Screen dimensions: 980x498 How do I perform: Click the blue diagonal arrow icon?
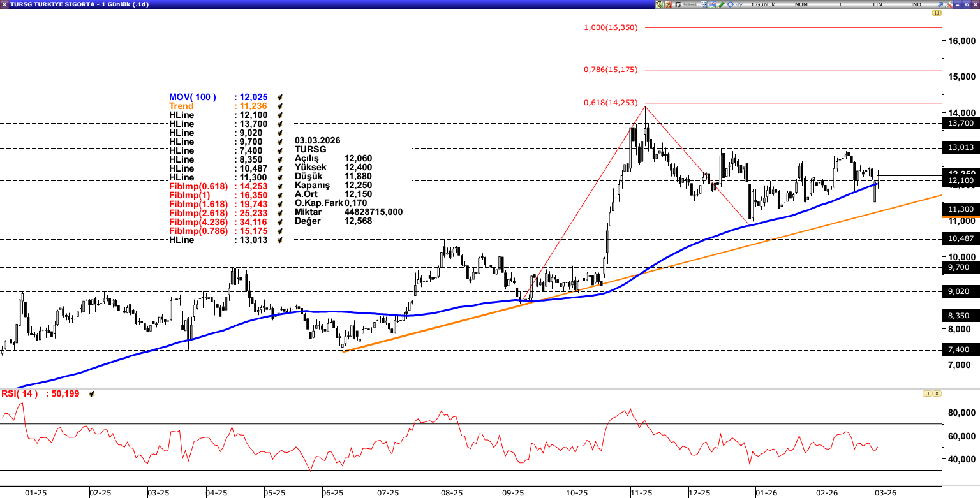click(940, 4)
